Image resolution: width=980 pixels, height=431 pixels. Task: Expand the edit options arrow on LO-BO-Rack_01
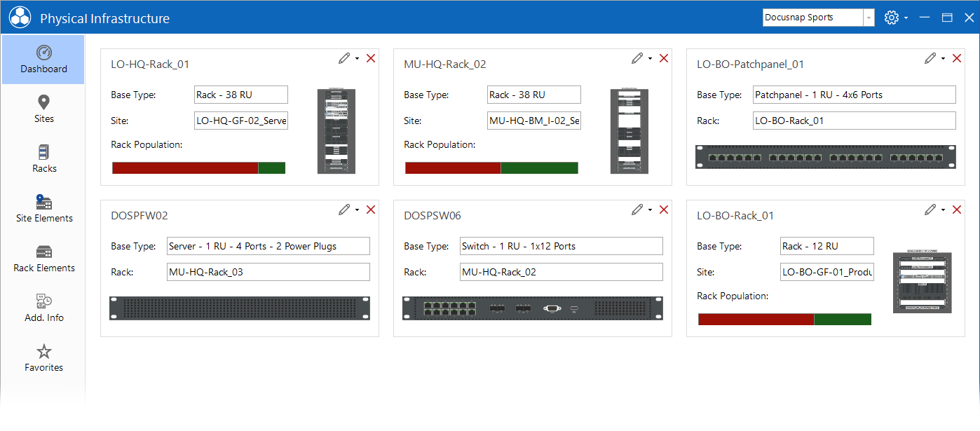click(943, 210)
